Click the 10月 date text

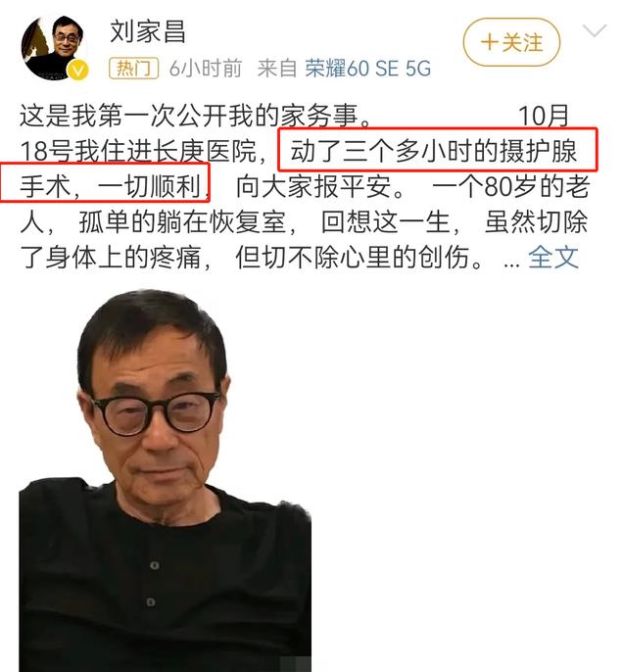(x=544, y=116)
